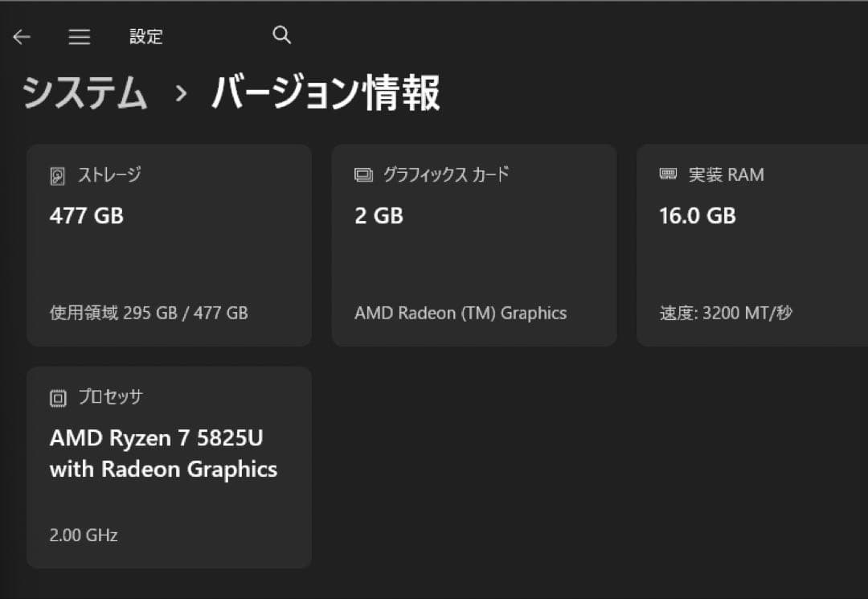Click the 設定 app title label
This screenshot has width=868, height=599.
point(145,36)
